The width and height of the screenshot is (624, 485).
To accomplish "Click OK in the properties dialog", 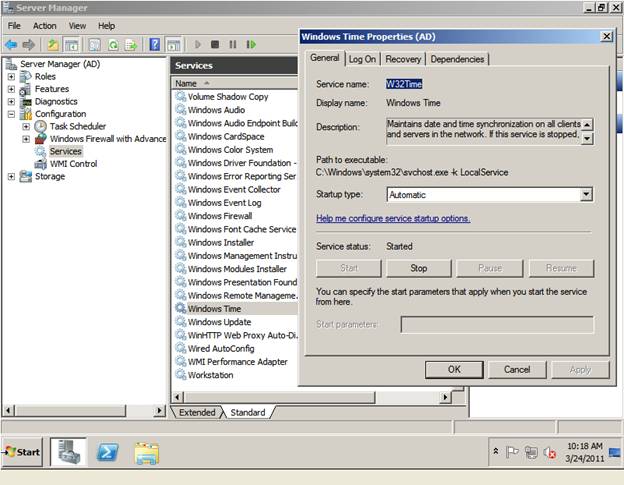I will (x=454, y=369).
